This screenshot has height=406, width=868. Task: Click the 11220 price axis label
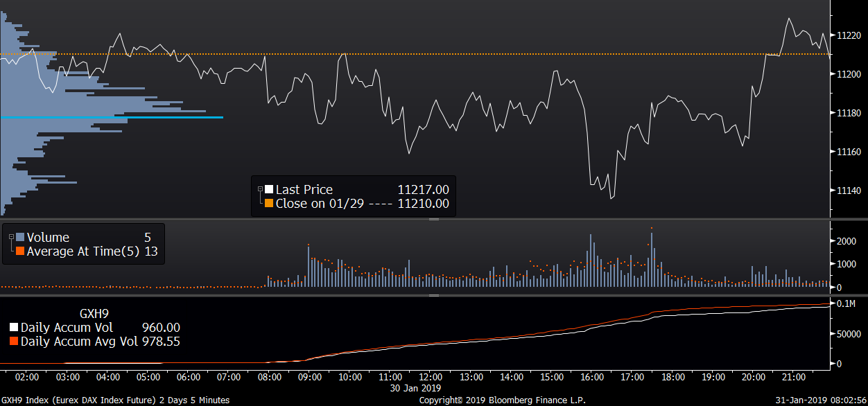[x=849, y=35]
